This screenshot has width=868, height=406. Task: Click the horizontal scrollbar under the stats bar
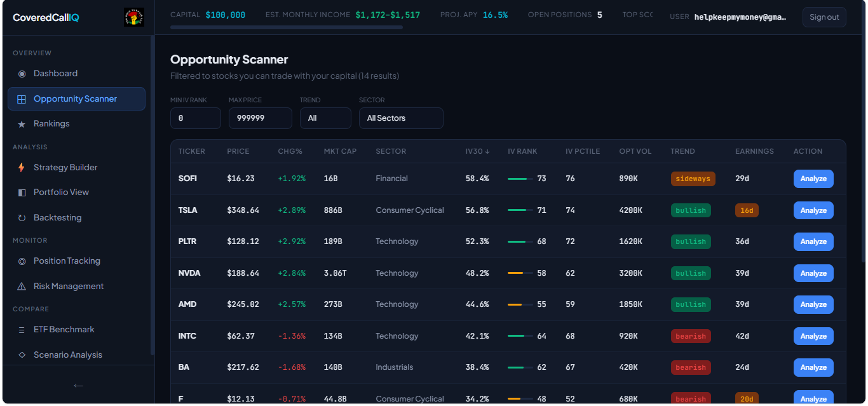tap(286, 27)
